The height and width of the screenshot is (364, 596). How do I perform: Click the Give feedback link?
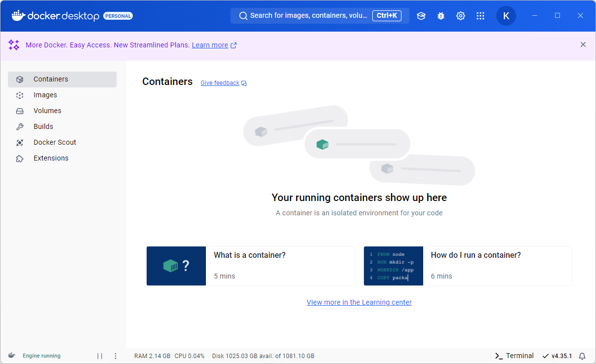[x=220, y=83]
